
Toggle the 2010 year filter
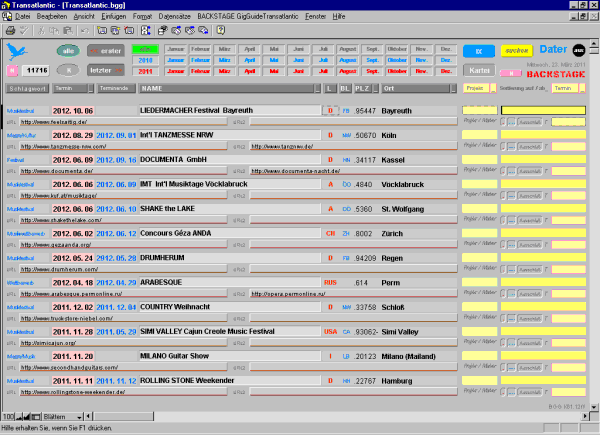pyautogui.click(x=146, y=60)
